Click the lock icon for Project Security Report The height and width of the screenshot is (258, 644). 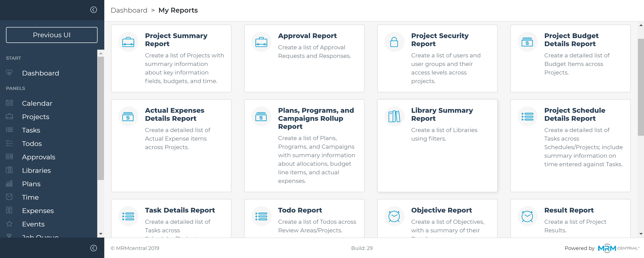click(394, 42)
